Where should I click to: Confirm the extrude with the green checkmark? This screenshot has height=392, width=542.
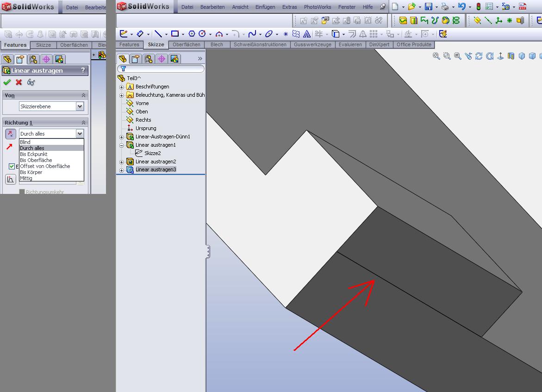(7, 82)
